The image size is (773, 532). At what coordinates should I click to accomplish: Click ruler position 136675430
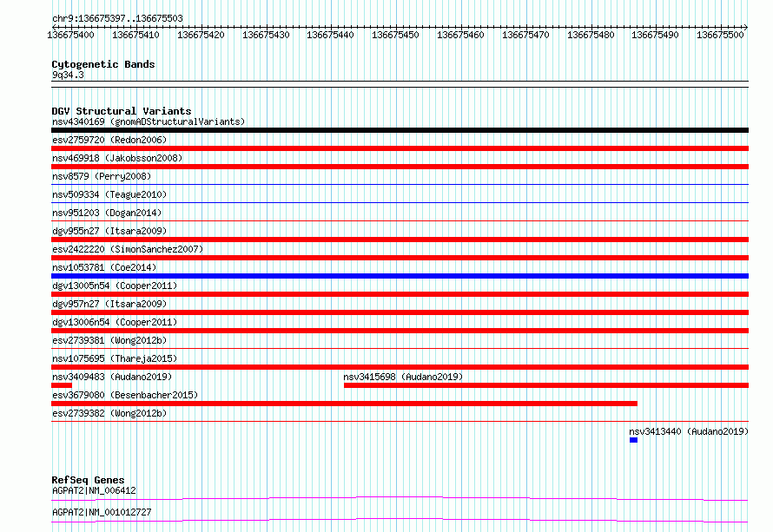[x=266, y=35]
